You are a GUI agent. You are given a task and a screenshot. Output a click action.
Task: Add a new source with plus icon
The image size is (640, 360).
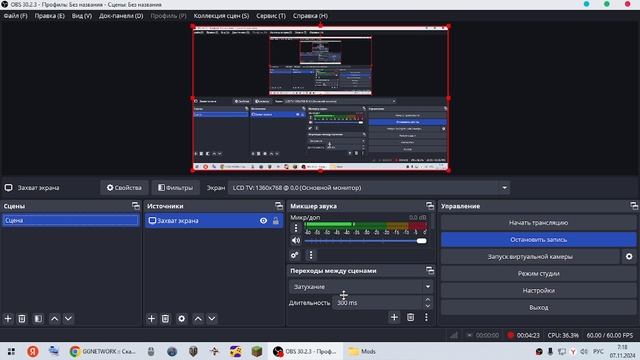point(151,318)
